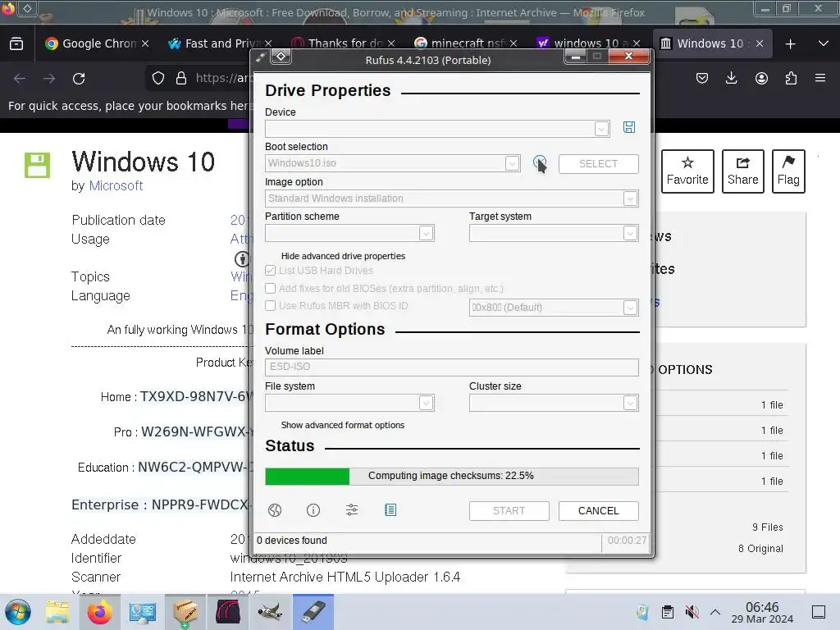This screenshot has height=630, width=840.
Task: Click the Flag button on Archive page
Action: coord(788,171)
